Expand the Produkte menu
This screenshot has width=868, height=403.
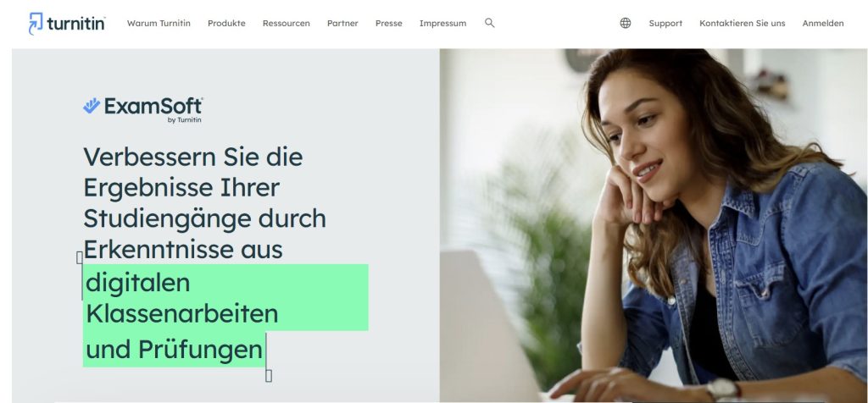[226, 23]
